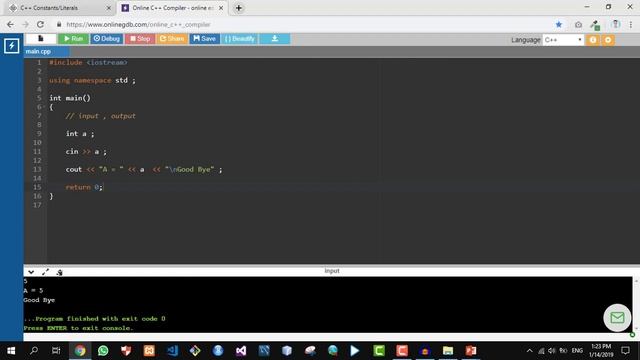Open Task View on the taskbar
640x360 pixels.
(56, 351)
